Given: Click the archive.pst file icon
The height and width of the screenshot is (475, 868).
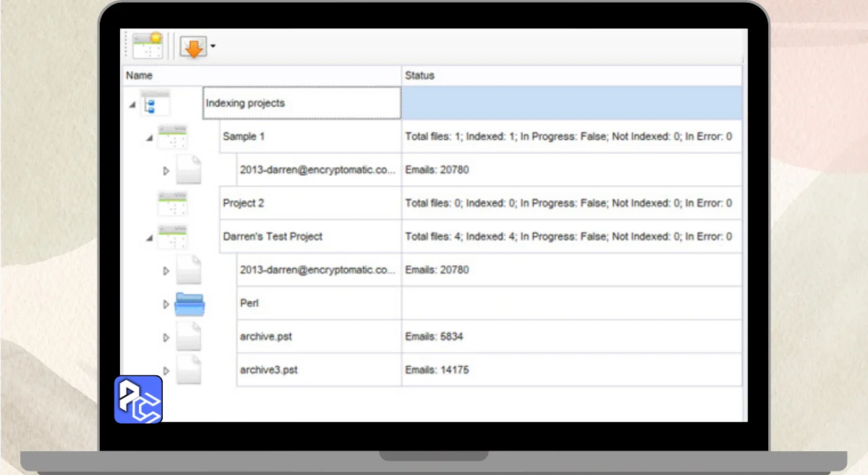Looking at the screenshot, I should [x=189, y=337].
